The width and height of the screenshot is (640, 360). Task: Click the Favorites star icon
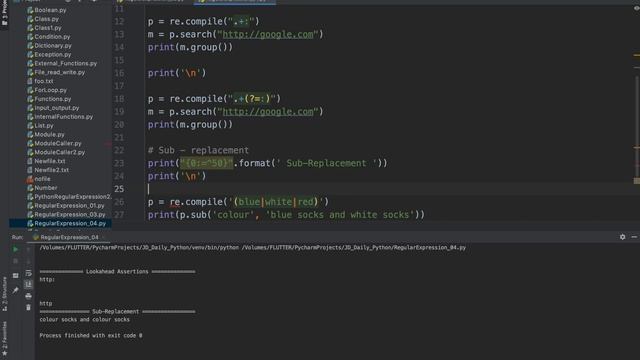coord(4,353)
